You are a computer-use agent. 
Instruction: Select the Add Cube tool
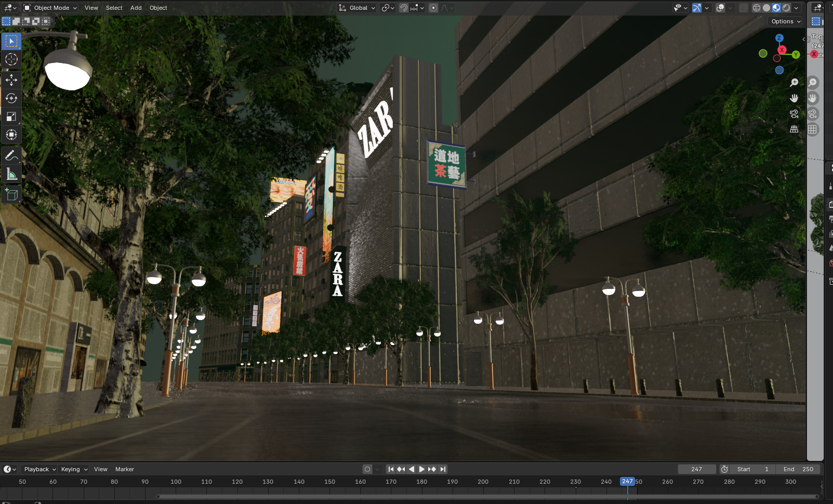(11, 194)
